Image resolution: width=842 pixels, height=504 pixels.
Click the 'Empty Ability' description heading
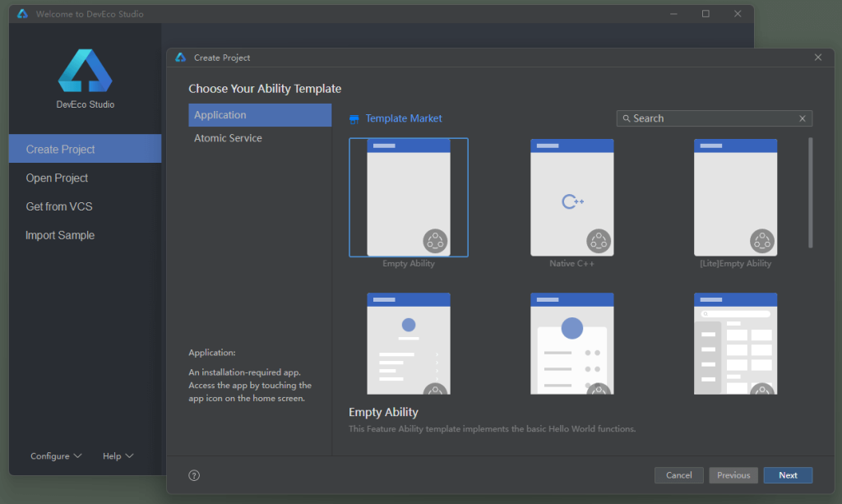click(383, 412)
